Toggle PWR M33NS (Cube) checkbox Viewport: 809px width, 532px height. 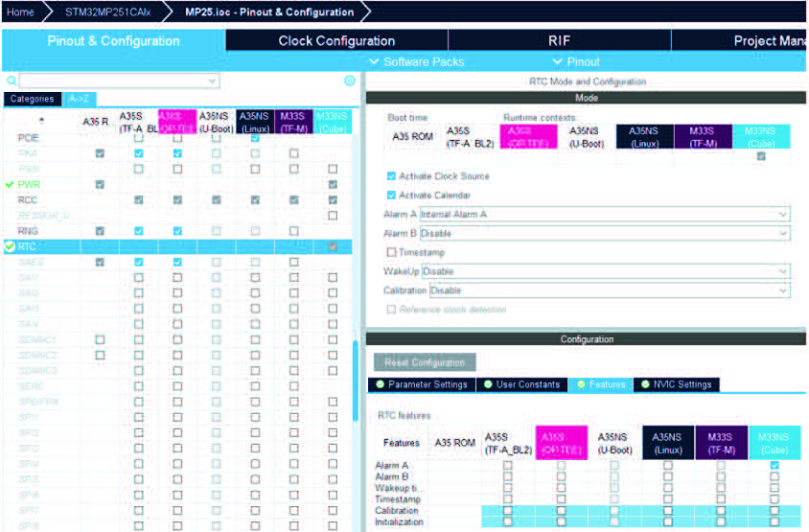(x=333, y=184)
